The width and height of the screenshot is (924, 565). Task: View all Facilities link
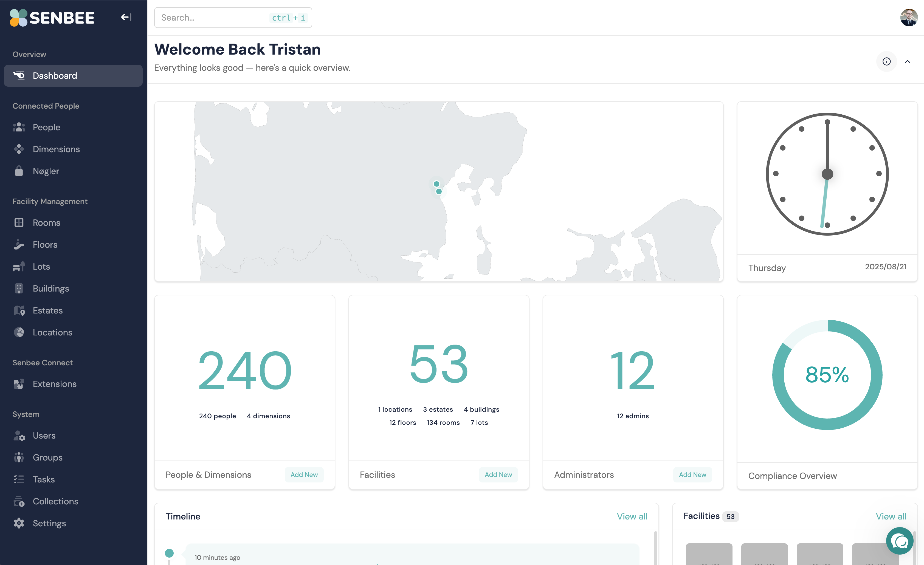coord(891,517)
